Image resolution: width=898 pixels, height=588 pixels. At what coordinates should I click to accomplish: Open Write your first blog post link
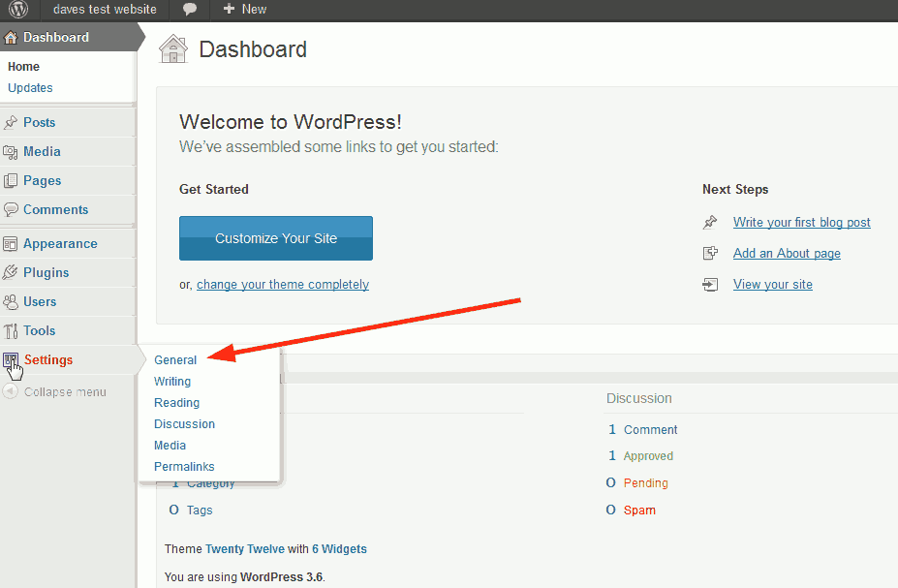802,222
